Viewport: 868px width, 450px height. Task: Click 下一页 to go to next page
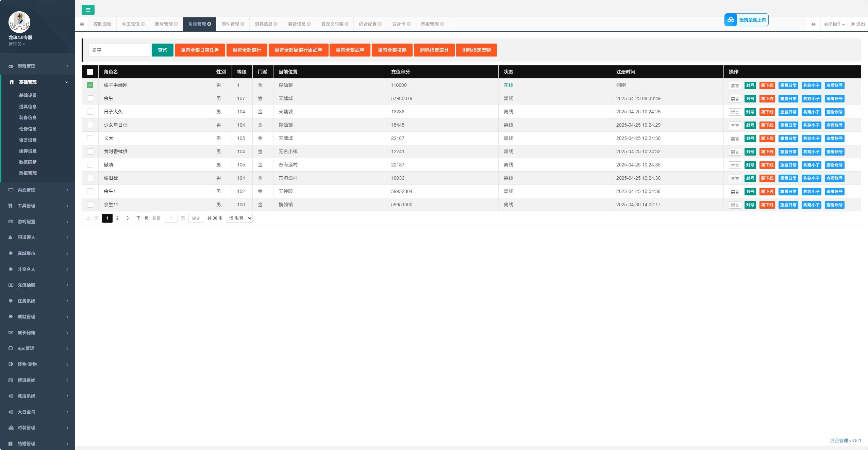pos(143,218)
